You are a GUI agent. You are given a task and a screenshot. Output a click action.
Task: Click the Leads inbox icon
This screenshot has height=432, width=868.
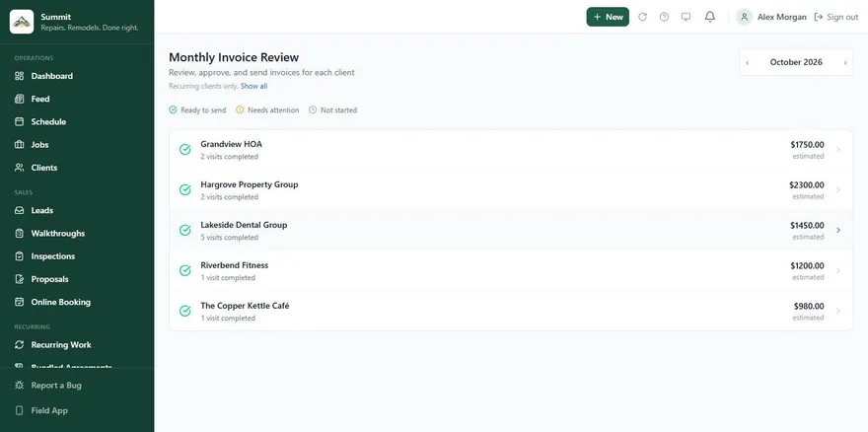click(20, 210)
